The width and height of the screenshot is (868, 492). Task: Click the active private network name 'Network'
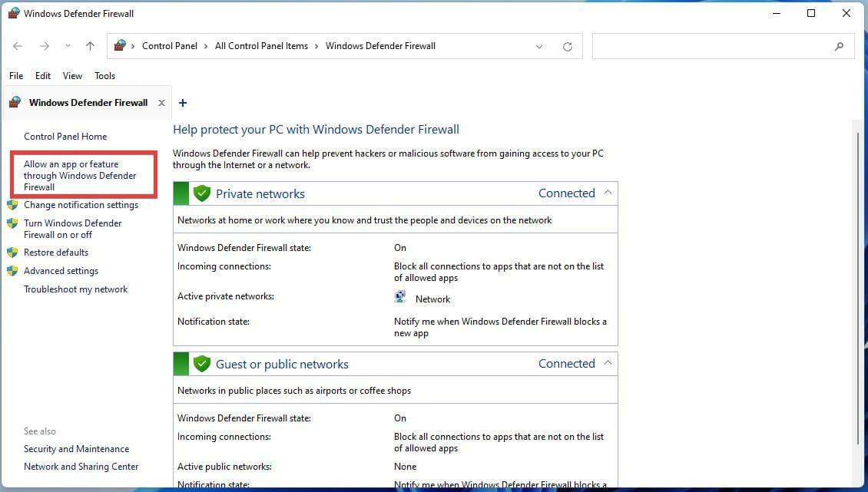coord(432,299)
